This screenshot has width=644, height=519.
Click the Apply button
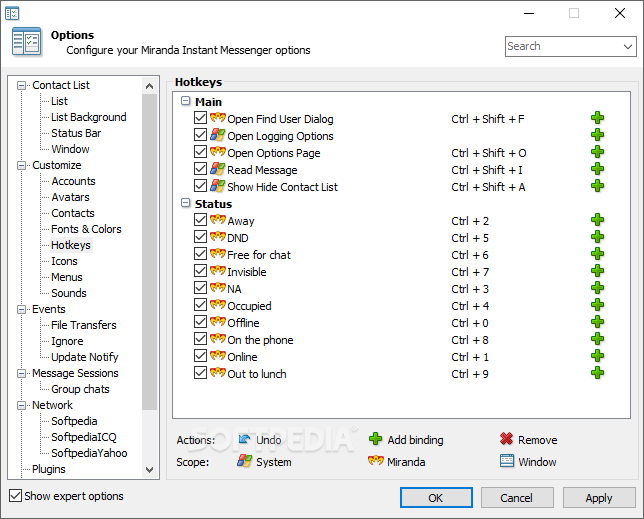(599, 498)
